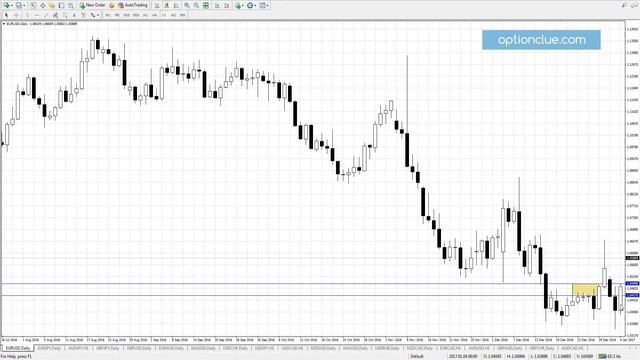Expand the New Chart dropdown arrow

pyautogui.click(x=12, y=5)
